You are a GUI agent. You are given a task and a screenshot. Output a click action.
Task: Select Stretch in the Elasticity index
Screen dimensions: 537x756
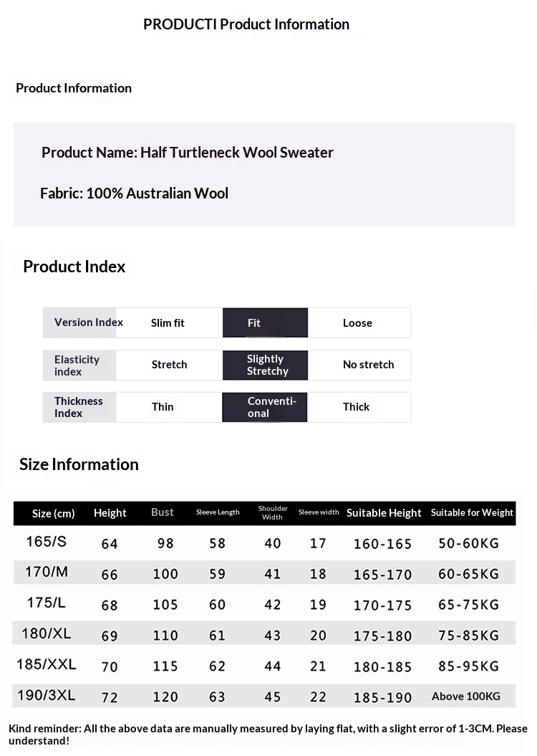pos(169,365)
